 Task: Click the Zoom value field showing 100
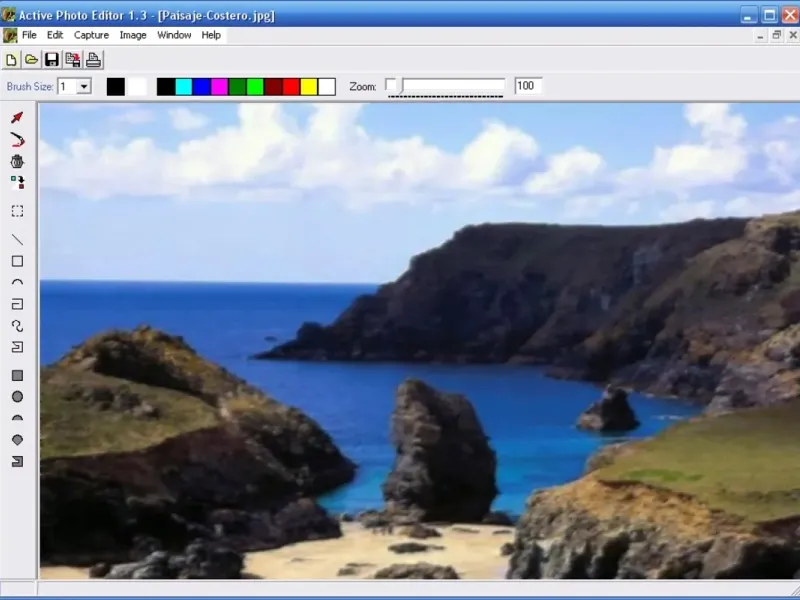pyautogui.click(x=528, y=86)
